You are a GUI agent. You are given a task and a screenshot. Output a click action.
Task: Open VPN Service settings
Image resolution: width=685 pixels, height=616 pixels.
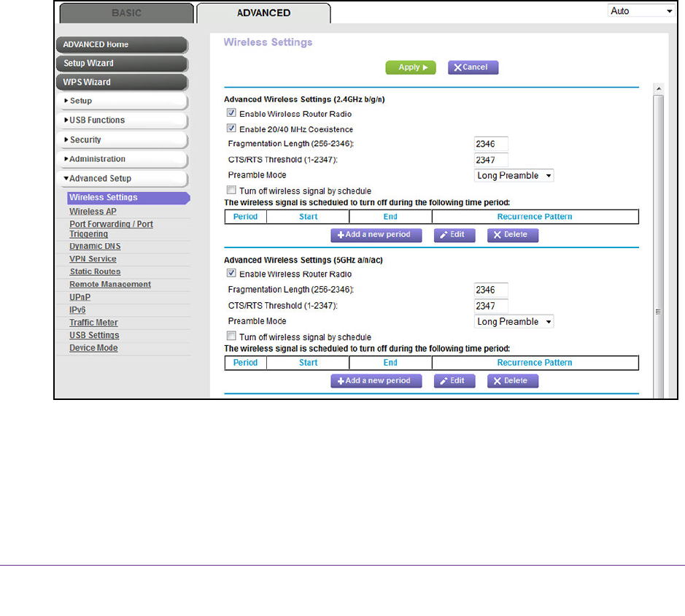[x=93, y=259]
